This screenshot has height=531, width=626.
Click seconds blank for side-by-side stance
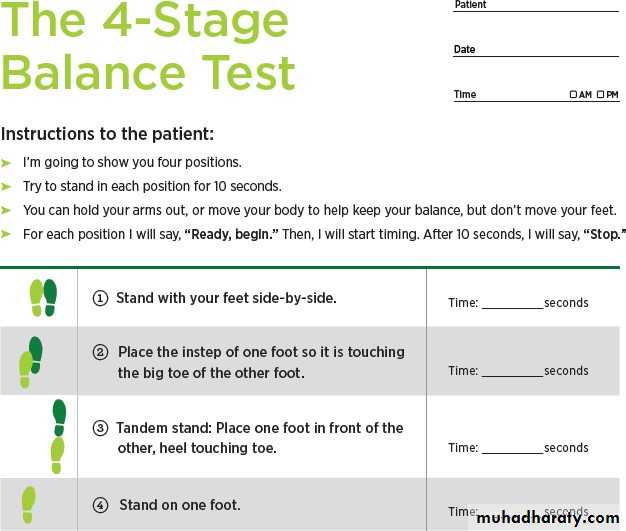(x=512, y=304)
